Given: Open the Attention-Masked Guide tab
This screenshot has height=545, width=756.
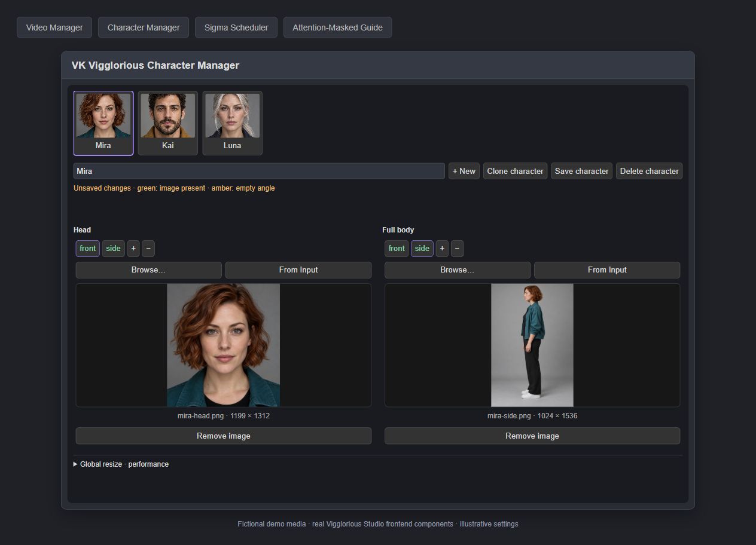Looking at the screenshot, I should click(337, 27).
